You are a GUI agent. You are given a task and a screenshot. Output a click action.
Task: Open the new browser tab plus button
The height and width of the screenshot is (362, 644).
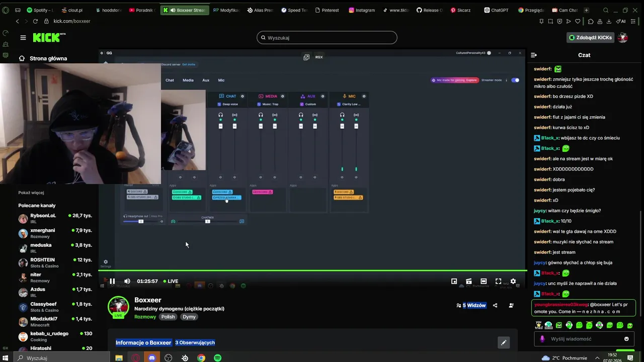point(586,10)
